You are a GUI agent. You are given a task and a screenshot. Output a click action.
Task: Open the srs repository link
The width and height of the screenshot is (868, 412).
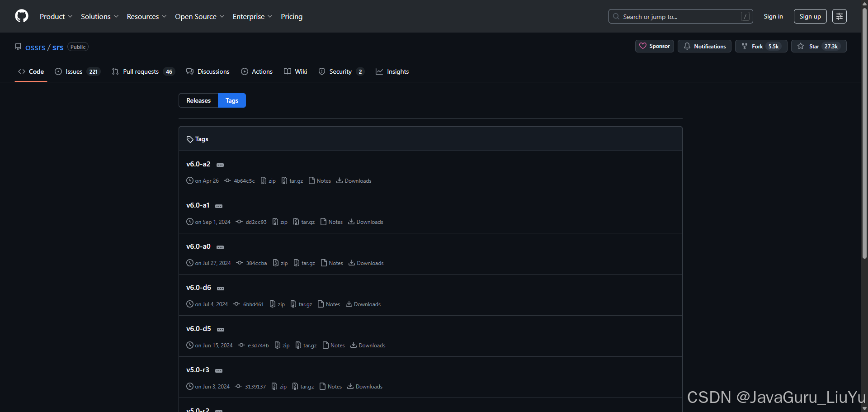tap(58, 47)
